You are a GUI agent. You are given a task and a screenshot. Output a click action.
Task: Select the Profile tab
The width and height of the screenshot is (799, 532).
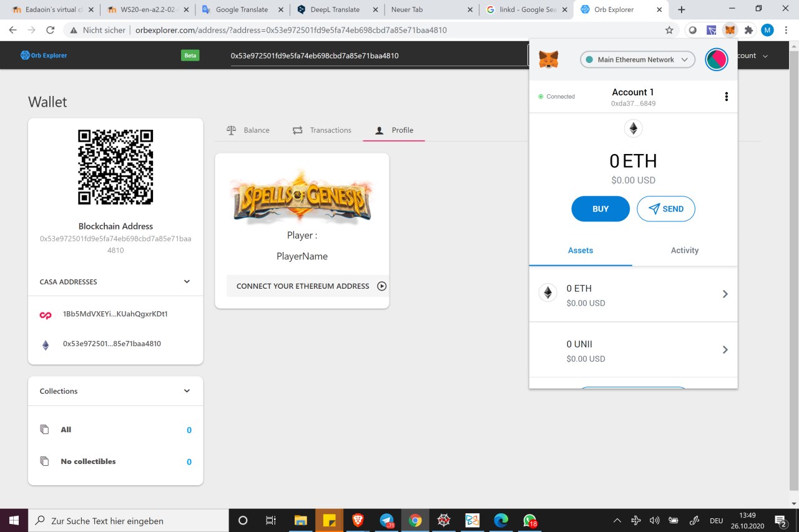pos(394,130)
